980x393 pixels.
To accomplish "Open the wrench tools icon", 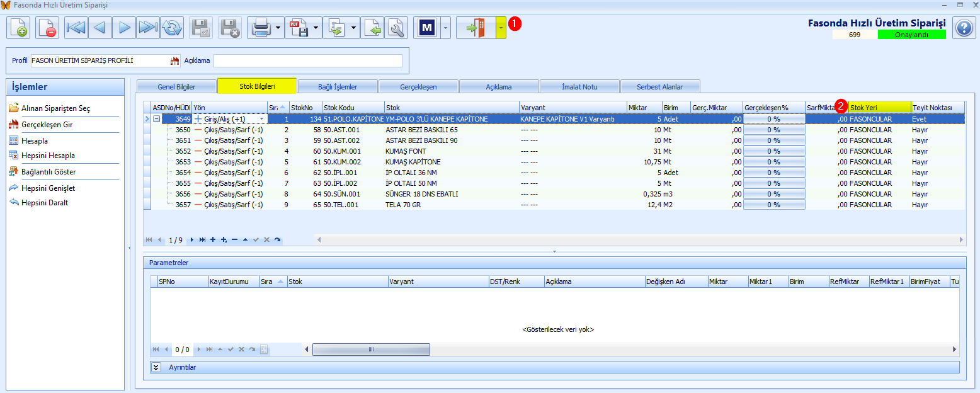I will tap(396, 28).
